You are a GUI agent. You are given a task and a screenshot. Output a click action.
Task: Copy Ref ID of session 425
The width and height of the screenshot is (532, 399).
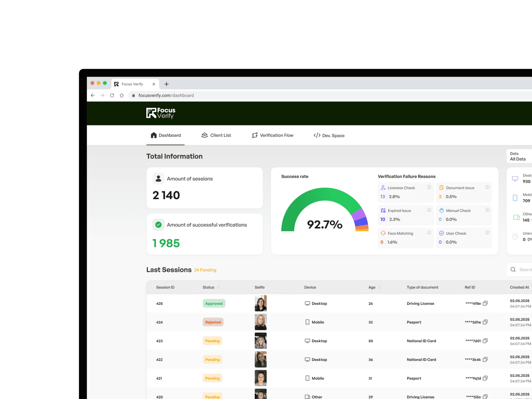click(x=485, y=303)
